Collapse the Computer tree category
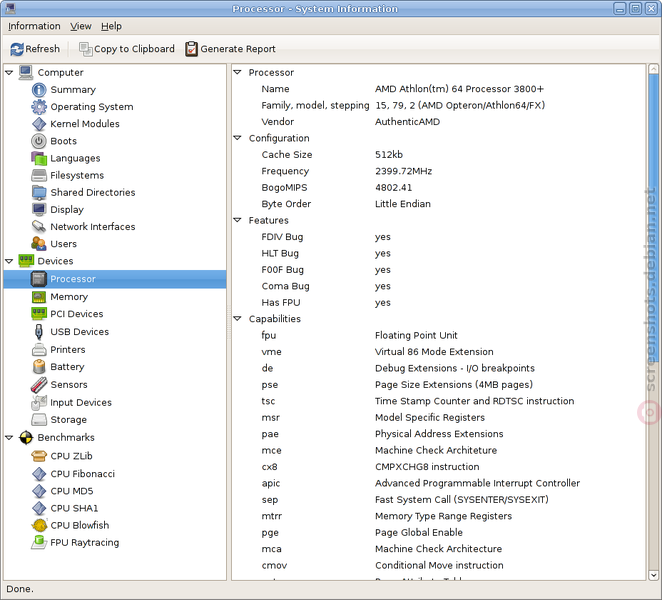The image size is (662, 600). click(x=9, y=73)
